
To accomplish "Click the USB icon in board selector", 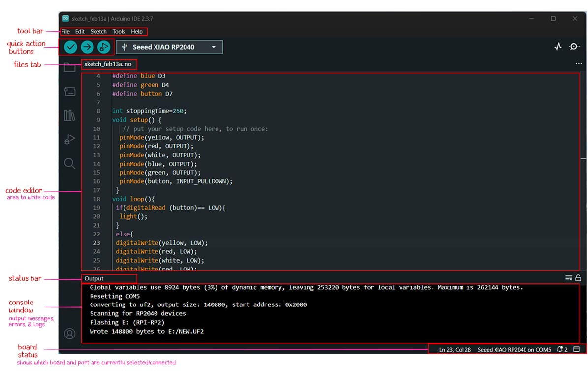I will [x=124, y=47].
